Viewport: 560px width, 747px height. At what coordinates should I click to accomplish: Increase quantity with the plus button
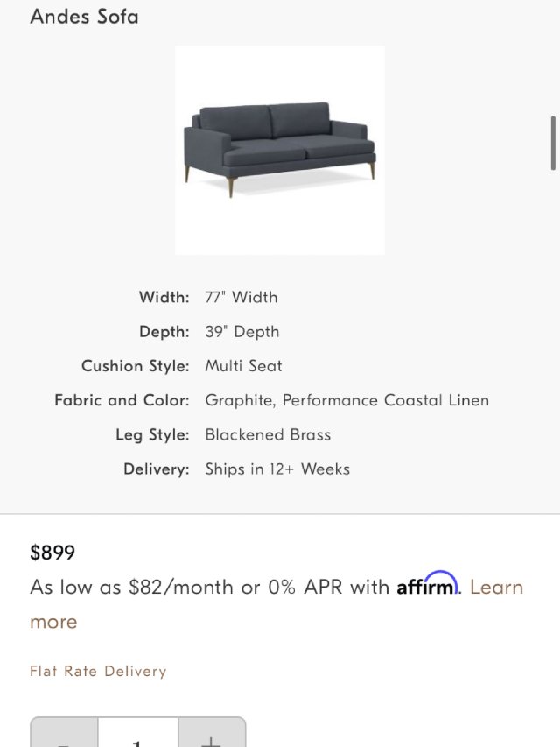[212, 736]
